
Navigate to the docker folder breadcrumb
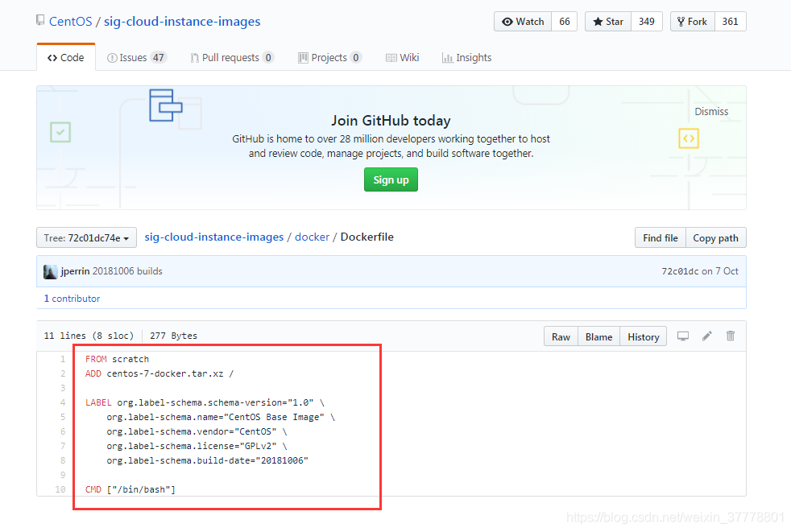[313, 237]
